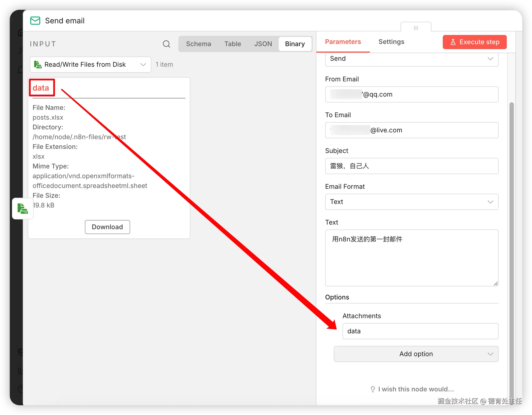Click the Read/Write Files node icon at left edge
532x415 pixels.
click(23, 209)
